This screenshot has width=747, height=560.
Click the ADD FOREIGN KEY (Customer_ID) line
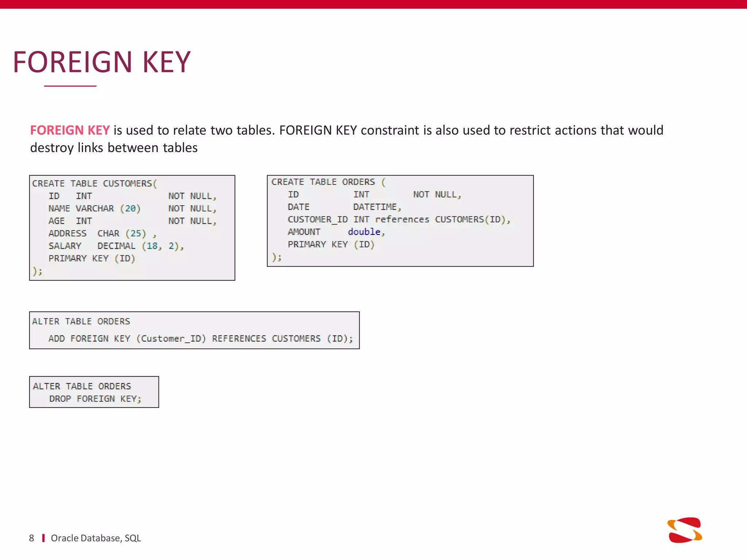coord(201,339)
